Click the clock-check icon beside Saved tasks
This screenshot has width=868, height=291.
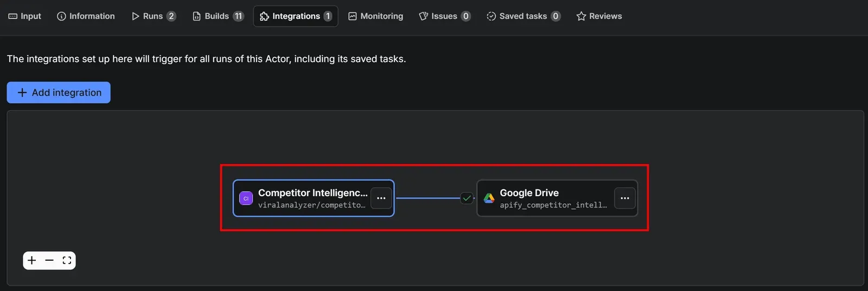pyautogui.click(x=491, y=16)
